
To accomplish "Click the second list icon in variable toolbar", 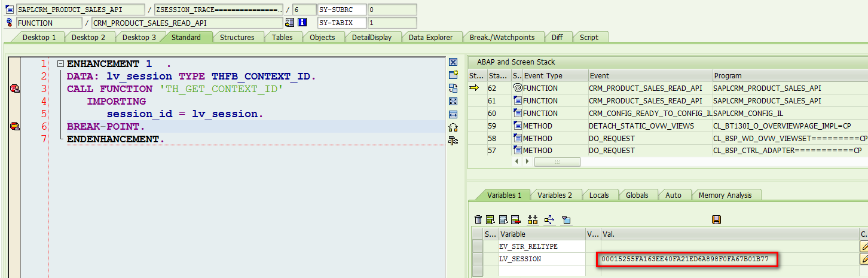I will pos(490,219).
